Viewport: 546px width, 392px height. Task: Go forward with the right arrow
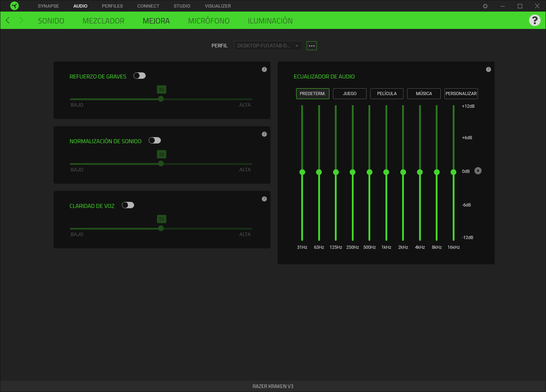21,20
